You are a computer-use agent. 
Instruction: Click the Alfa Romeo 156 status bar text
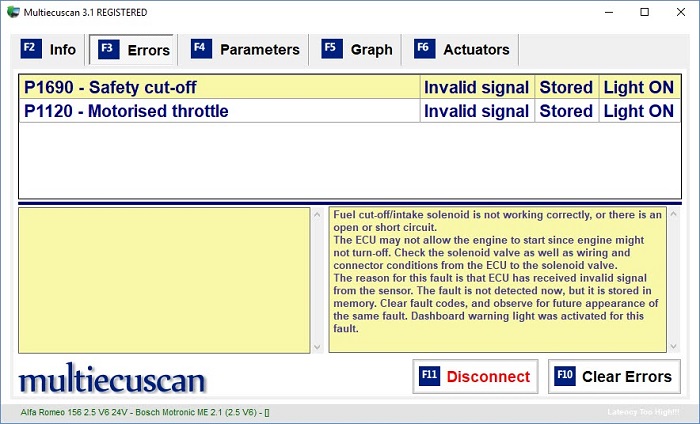[145, 412]
